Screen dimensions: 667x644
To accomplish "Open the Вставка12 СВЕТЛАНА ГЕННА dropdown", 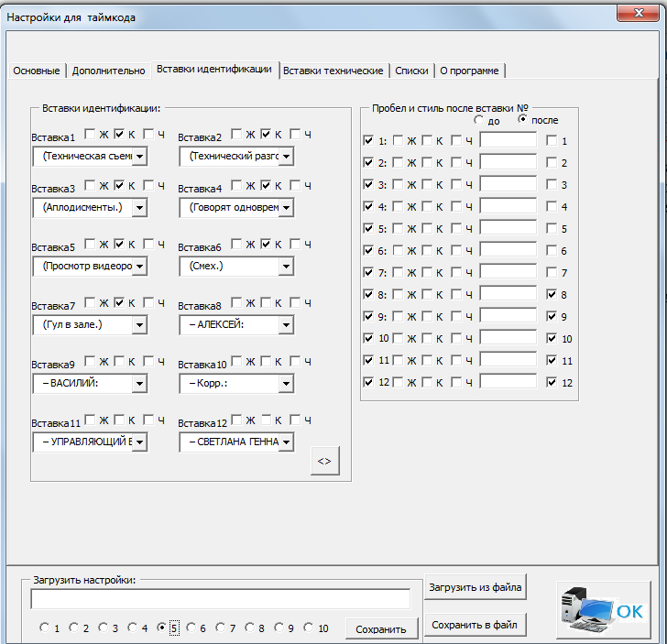I will click(286, 442).
